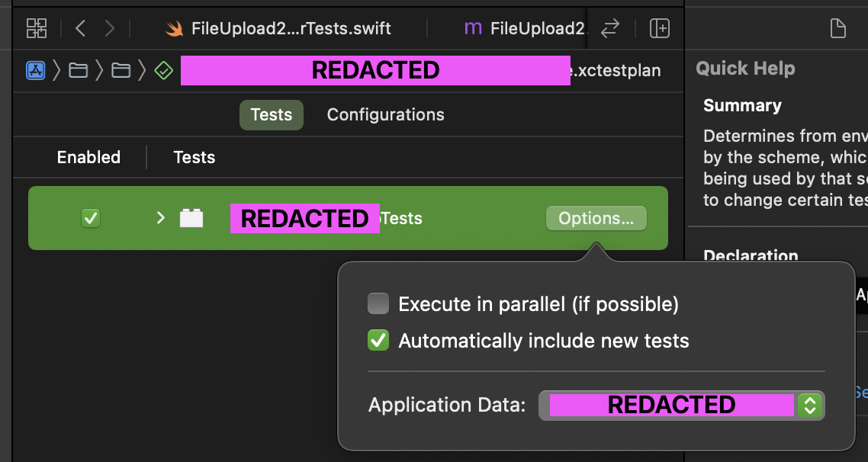Select the Tests tab
This screenshot has width=868, height=462.
pyautogui.click(x=272, y=114)
